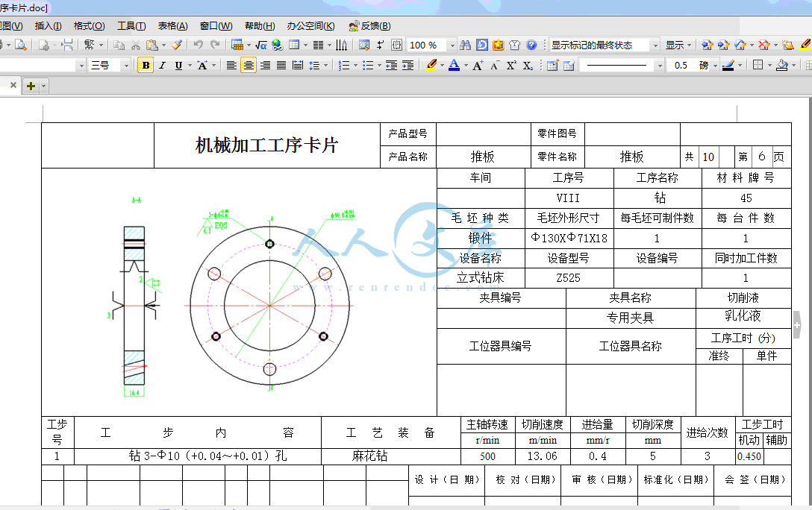Click the cell containing Z525

point(569,278)
